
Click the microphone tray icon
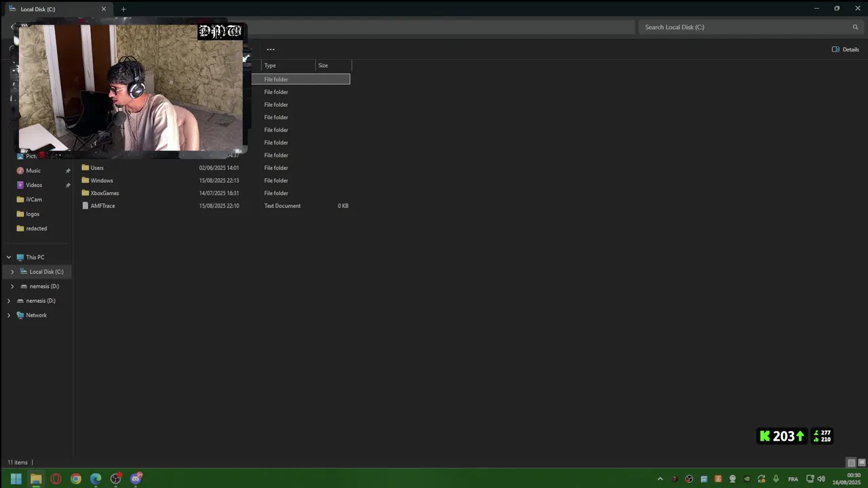click(776, 479)
